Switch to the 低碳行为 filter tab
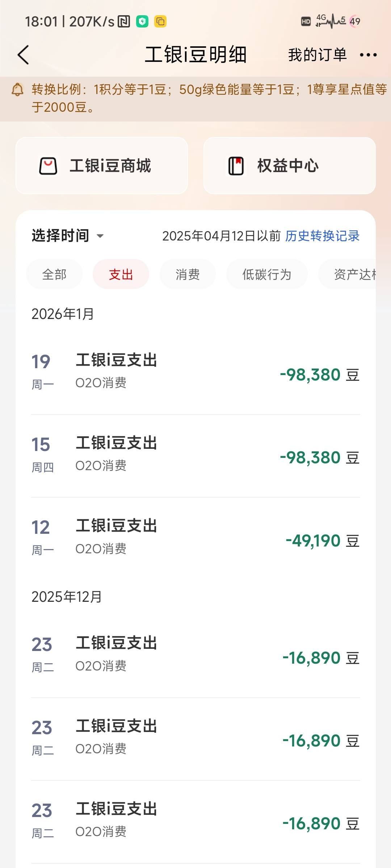The image size is (391, 868). (x=267, y=275)
